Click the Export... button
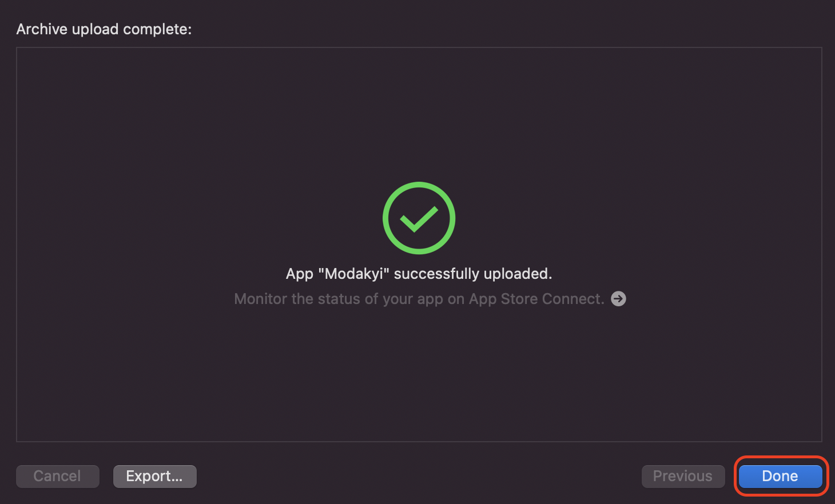The width and height of the screenshot is (835, 504). [x=154, y=476]
